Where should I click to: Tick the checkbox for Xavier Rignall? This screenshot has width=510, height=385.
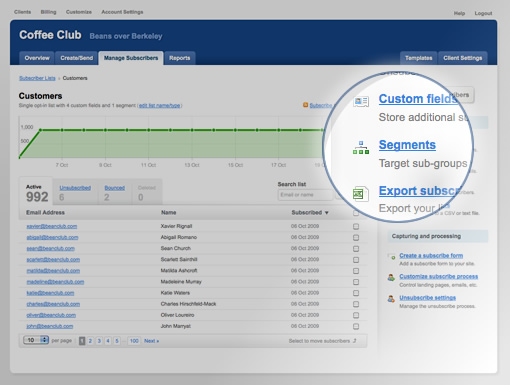(356, 226)
